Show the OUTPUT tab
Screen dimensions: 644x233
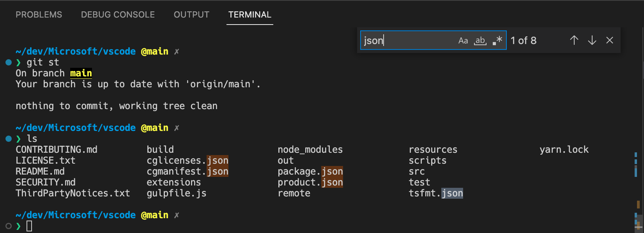(191, 15)
